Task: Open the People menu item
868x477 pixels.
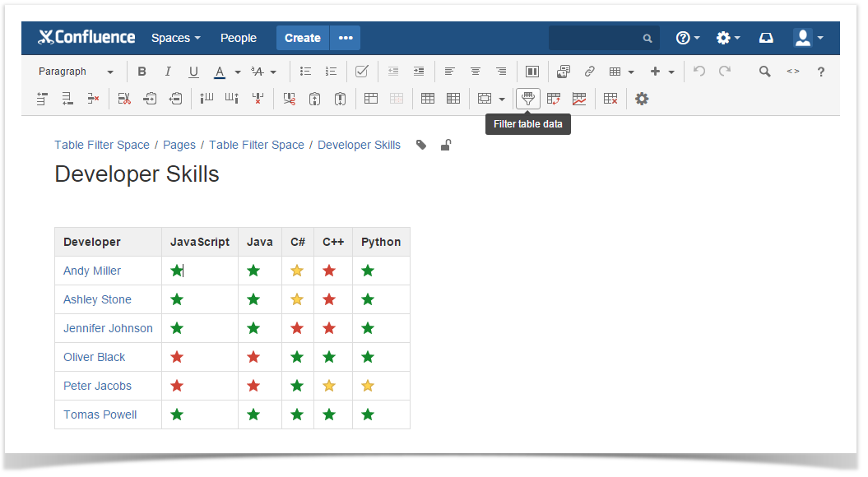Action: point(239,38)
